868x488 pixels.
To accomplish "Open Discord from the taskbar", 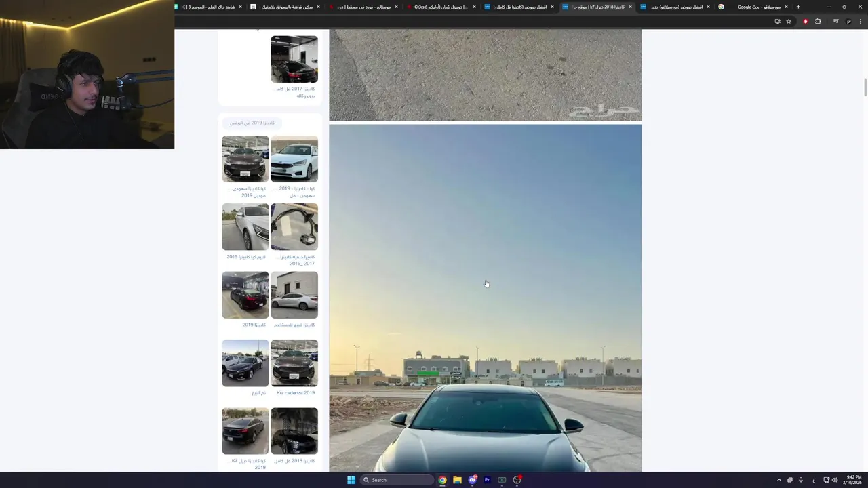I will click(x=472, y=480).
